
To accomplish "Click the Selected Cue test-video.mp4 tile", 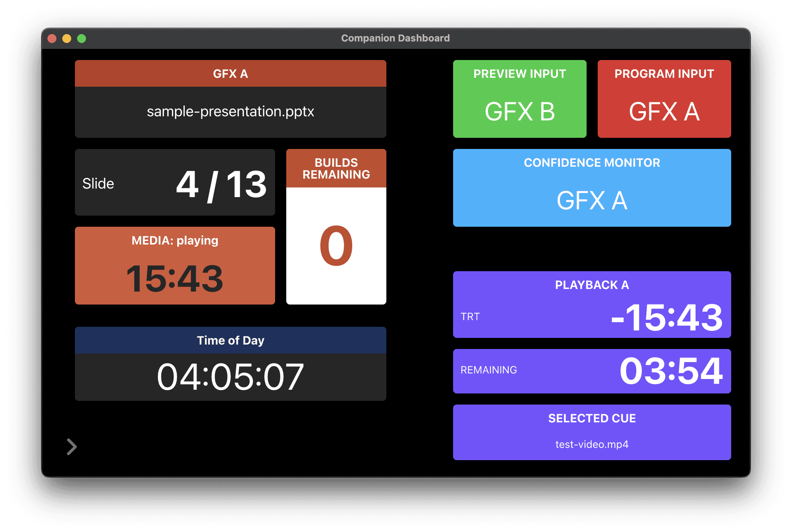I will pyautogui.click(x=592, y=433).
